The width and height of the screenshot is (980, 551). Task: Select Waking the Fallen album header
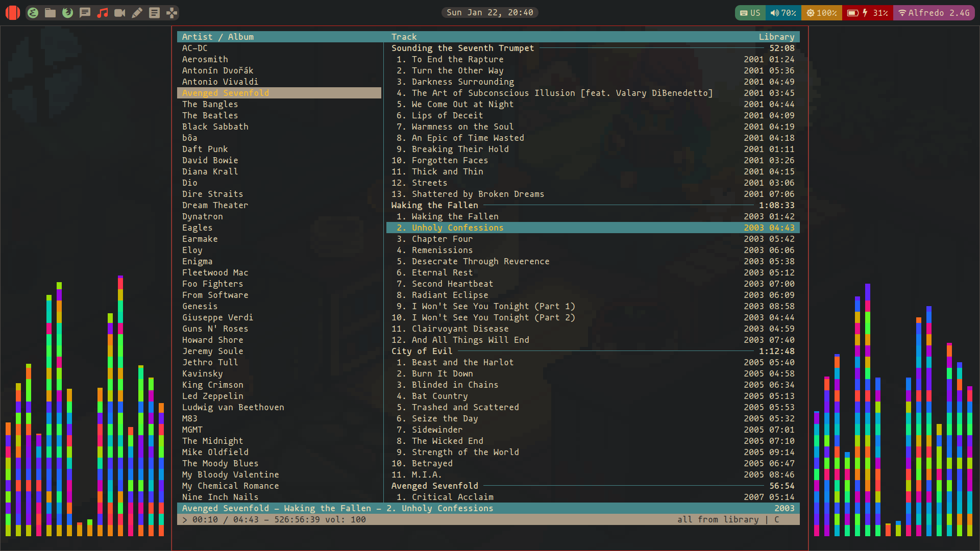point(435,205)
